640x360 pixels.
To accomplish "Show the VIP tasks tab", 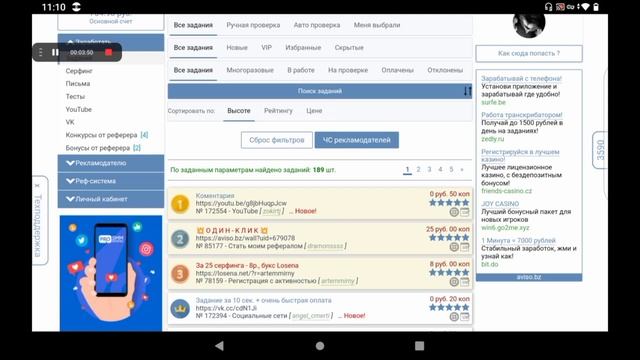I will (267, 47).
